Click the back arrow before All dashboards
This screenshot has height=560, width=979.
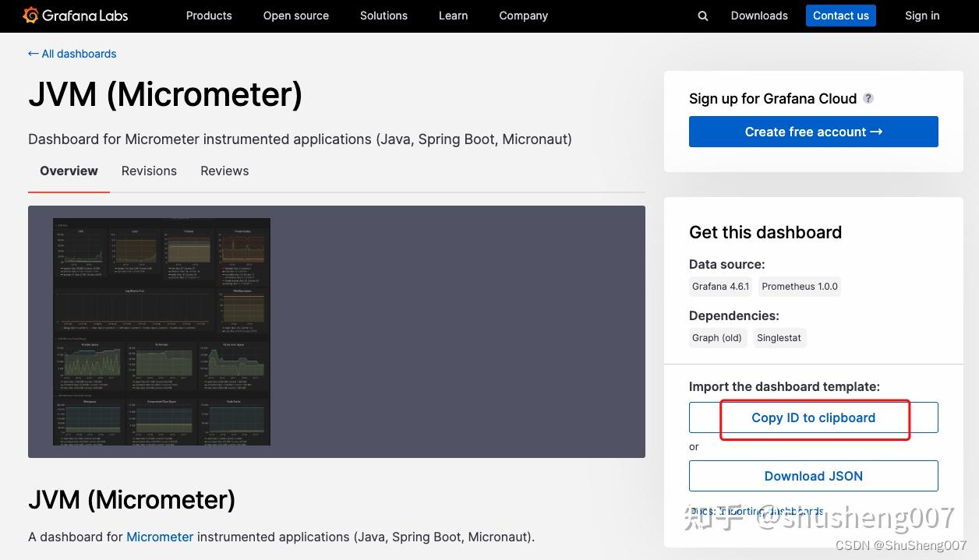tap(33, 54)
